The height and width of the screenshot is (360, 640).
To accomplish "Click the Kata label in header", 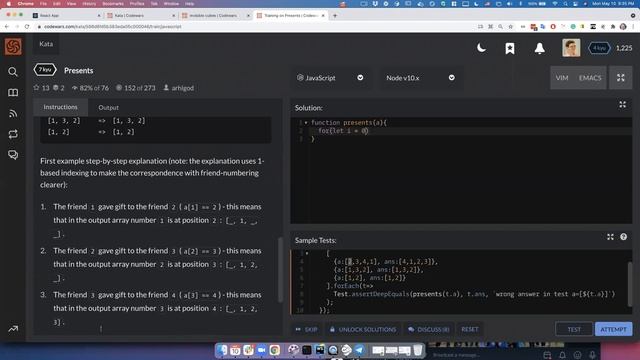I will pos(46,44).
